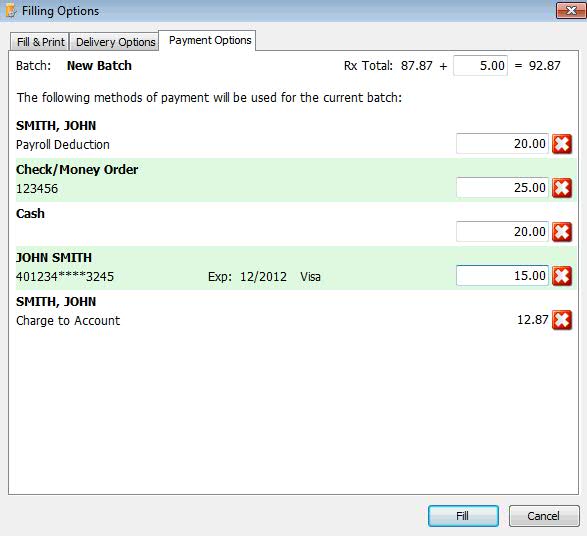Edit the Check/Money Order 25.00 amount
The width and height of the screenshot is (587, 536).
tap(502, 188)
